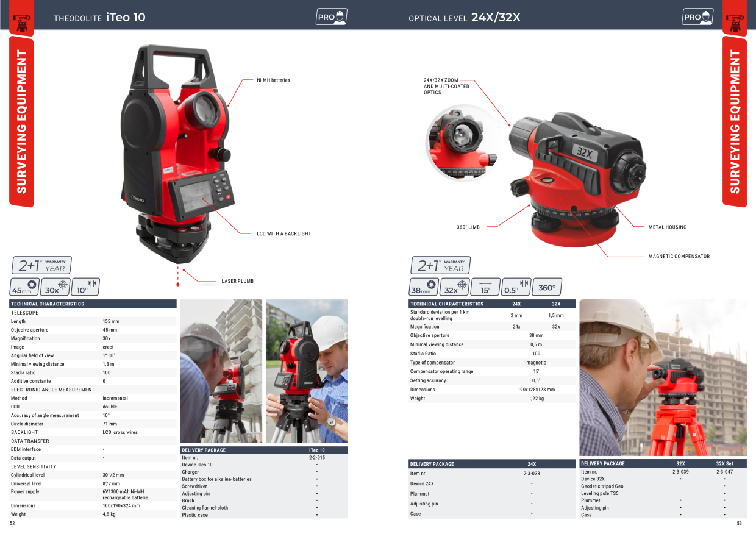756x534 pixels.
Task: Click 'Cleaning flannel-cloth' package row
Action: 264,508
